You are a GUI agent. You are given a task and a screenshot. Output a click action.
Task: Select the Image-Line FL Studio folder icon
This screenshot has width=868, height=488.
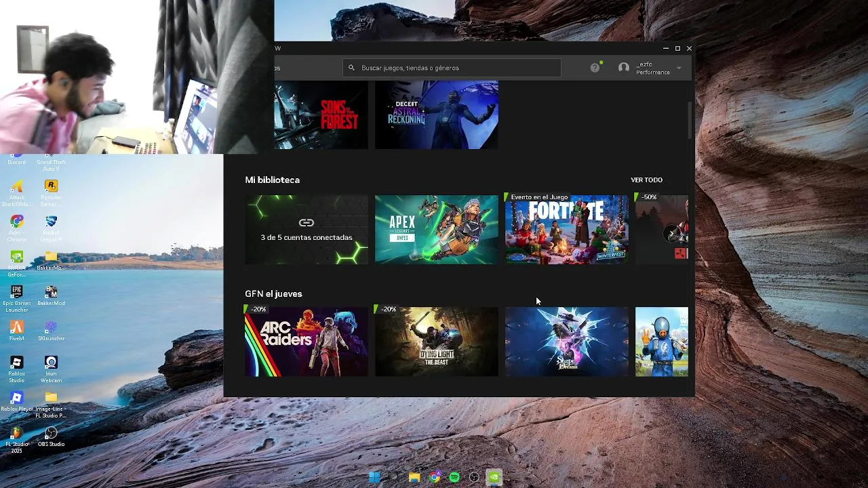pyautogui.click(x=51, y=405)
